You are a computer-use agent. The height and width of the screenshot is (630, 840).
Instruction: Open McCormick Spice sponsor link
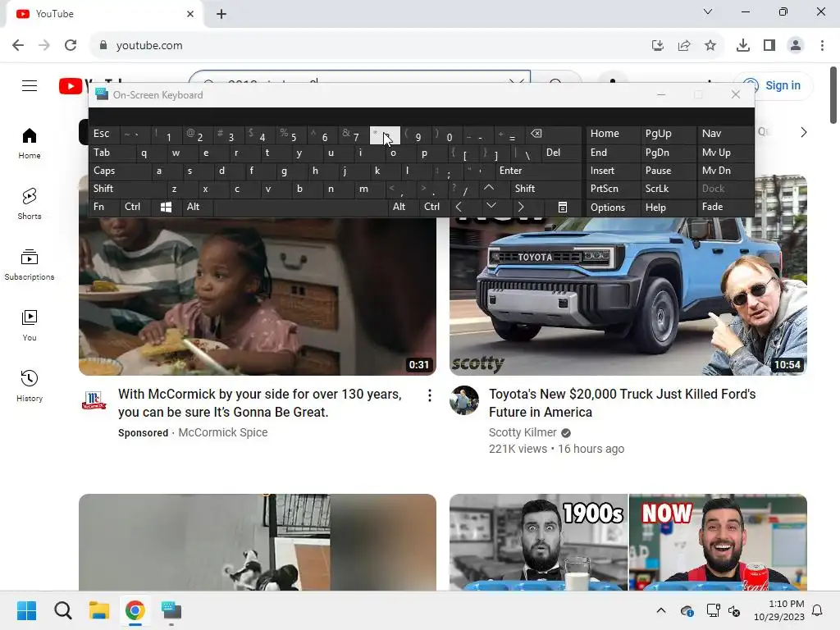(223, 432)
